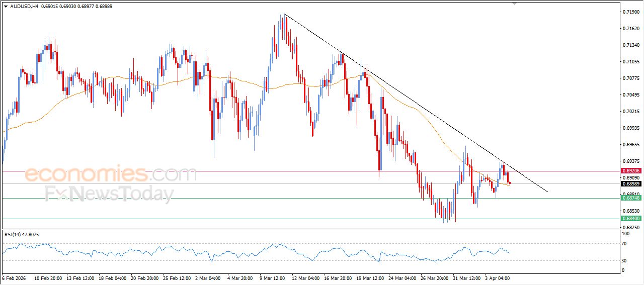Viewport: 644px width, 285px height.
Task: Click the economies.com watermark logo
Action: click(x=111, y=175)
